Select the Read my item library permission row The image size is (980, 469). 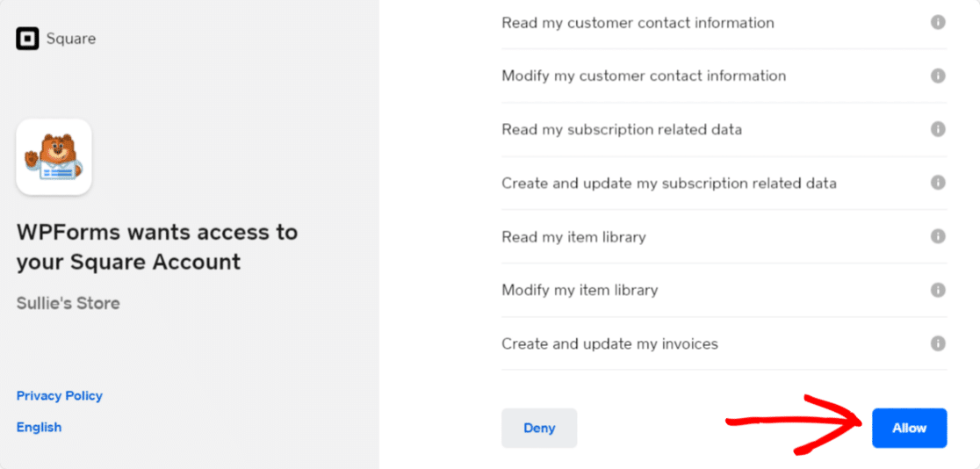pos(724,237)
